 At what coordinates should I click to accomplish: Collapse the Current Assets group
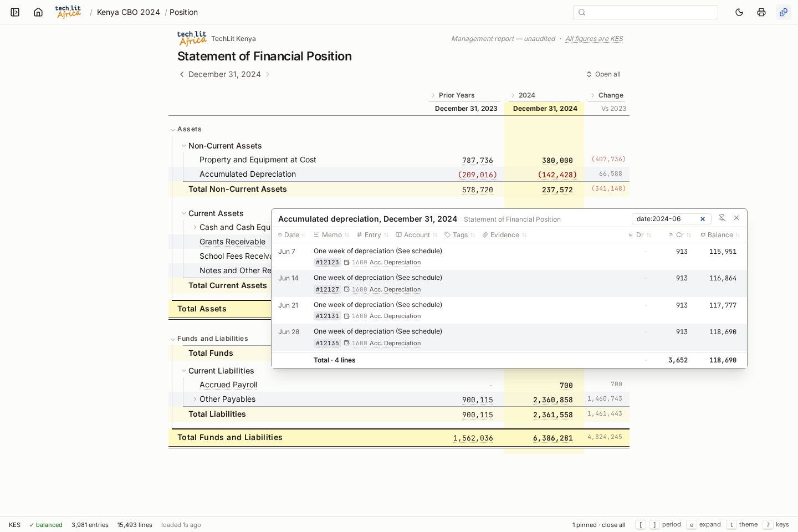184,213
